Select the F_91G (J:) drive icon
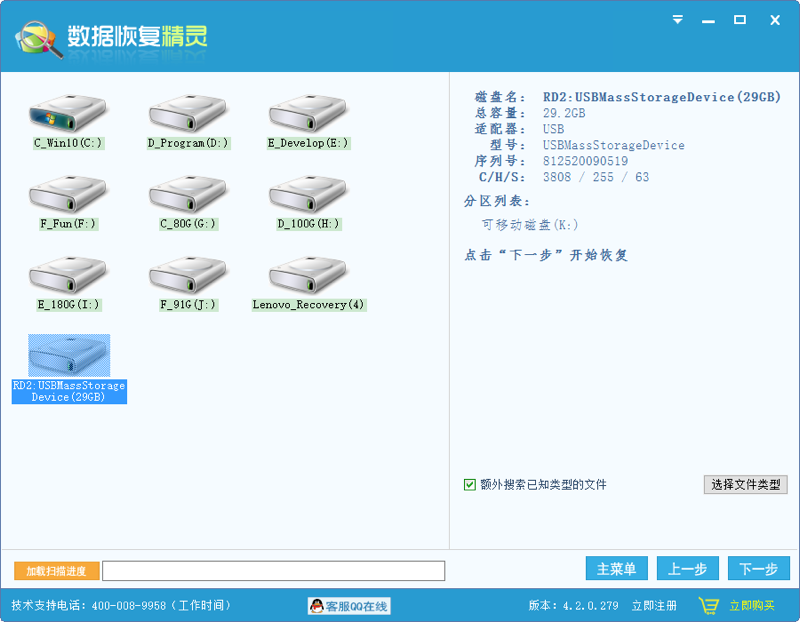 pyautogui.click(x=188, y=275)
